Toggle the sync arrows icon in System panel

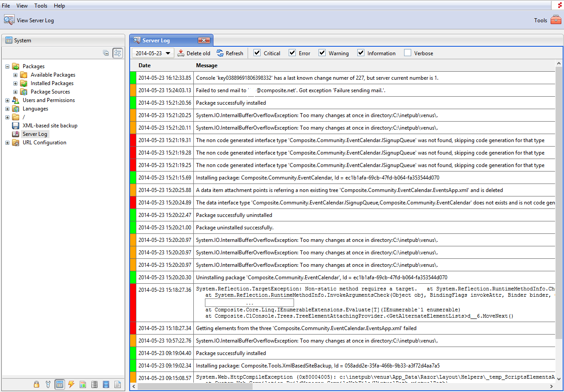click(118, 52)
